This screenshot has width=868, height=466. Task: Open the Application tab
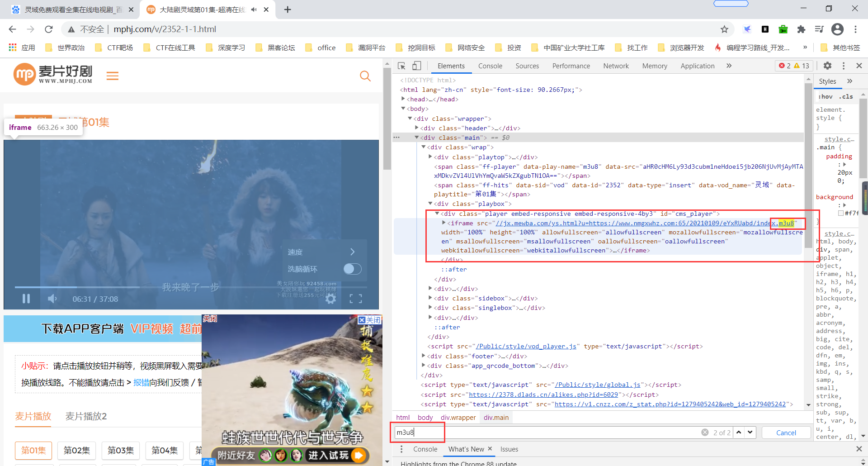click(698, 66)
